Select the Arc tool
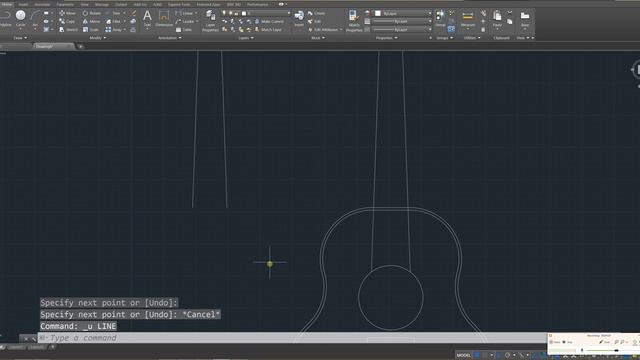The image size is (640, 360). pos(36,18)
